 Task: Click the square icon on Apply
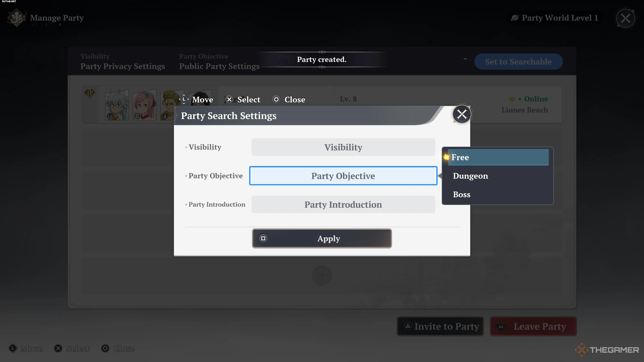pos(263,238)
